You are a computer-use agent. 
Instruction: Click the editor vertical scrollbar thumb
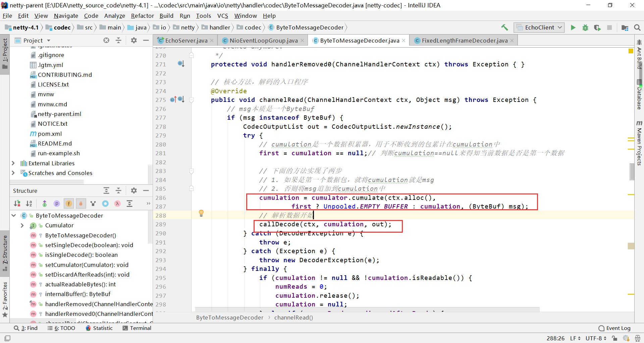coord(632,172)
